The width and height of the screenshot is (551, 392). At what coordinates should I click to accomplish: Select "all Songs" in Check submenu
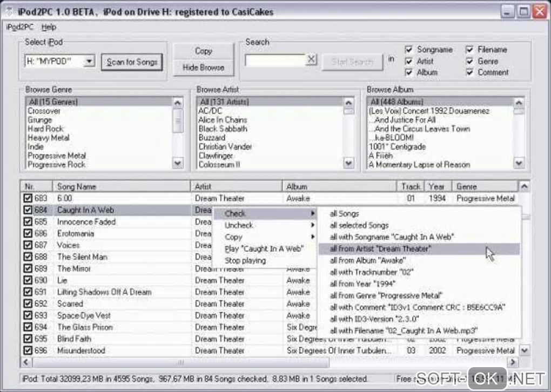pos(419,214)
